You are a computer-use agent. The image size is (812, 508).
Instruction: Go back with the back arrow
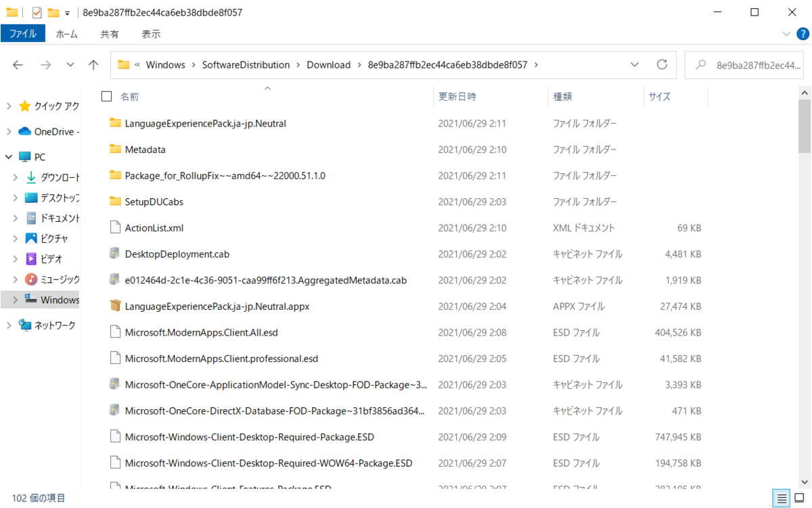click(x=18, y=65)
